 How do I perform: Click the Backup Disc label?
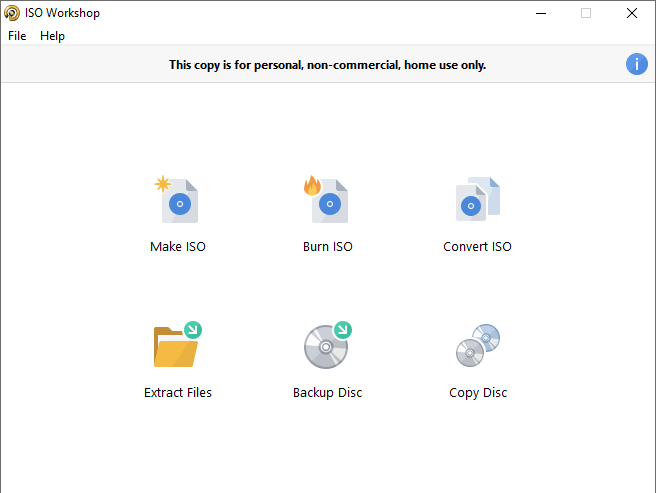click(328, 393)
